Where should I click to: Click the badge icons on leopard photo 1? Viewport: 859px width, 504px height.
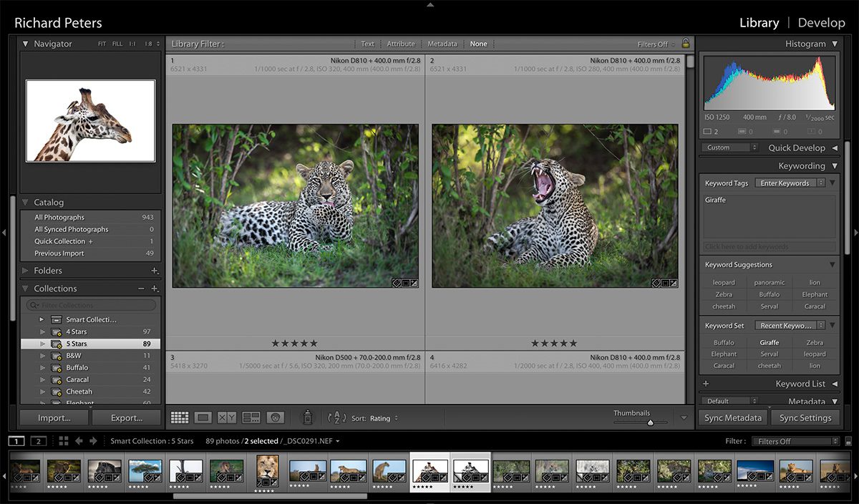[404, 283]
